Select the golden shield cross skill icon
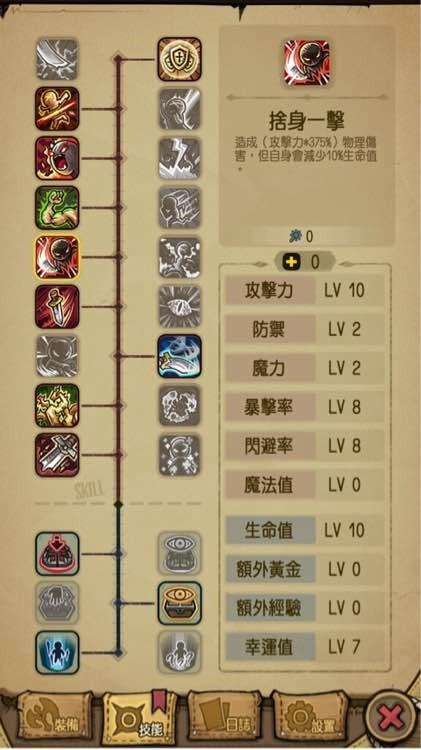This screenshot has height=750, width=421. point(179,59)
